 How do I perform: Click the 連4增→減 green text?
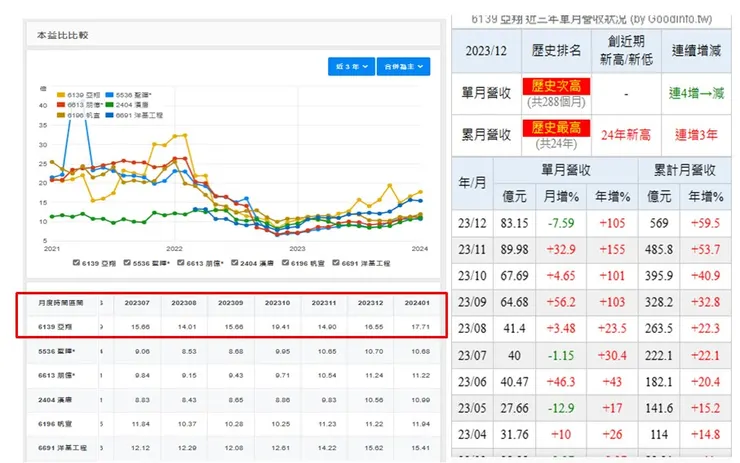[697, 93]
